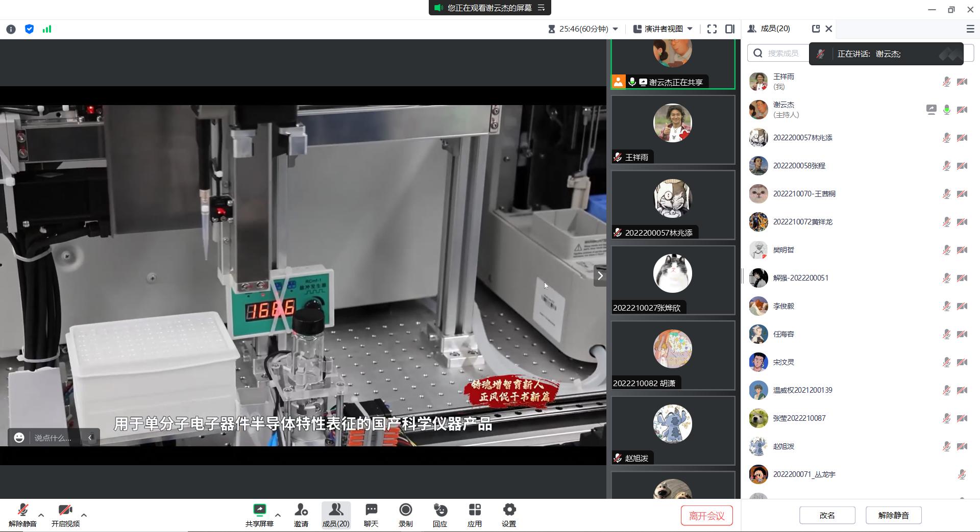Image resolution: width=980 pixels, height=532 pixels.
Task: Expand audio options arrow beside 解除静音
Action: click(41, 515)
